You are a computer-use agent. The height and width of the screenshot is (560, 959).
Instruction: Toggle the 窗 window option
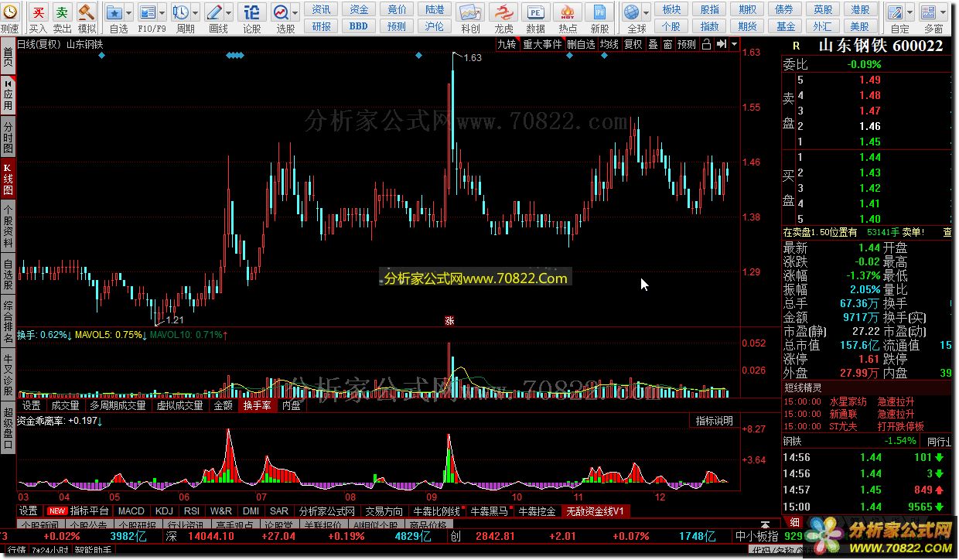click(667, 45)
